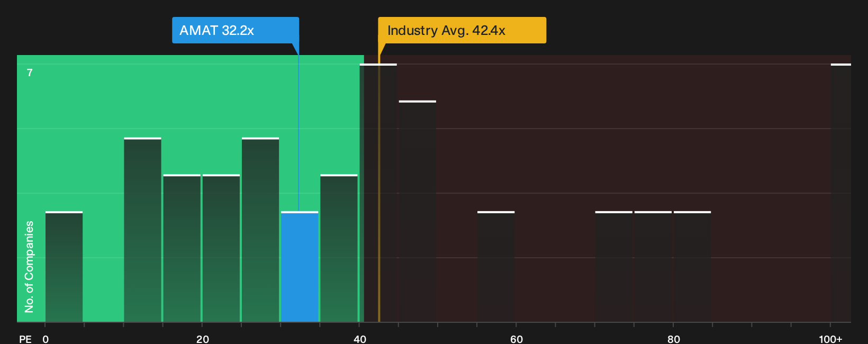Click the histogram bar for PE 0-5

[64, 267]
